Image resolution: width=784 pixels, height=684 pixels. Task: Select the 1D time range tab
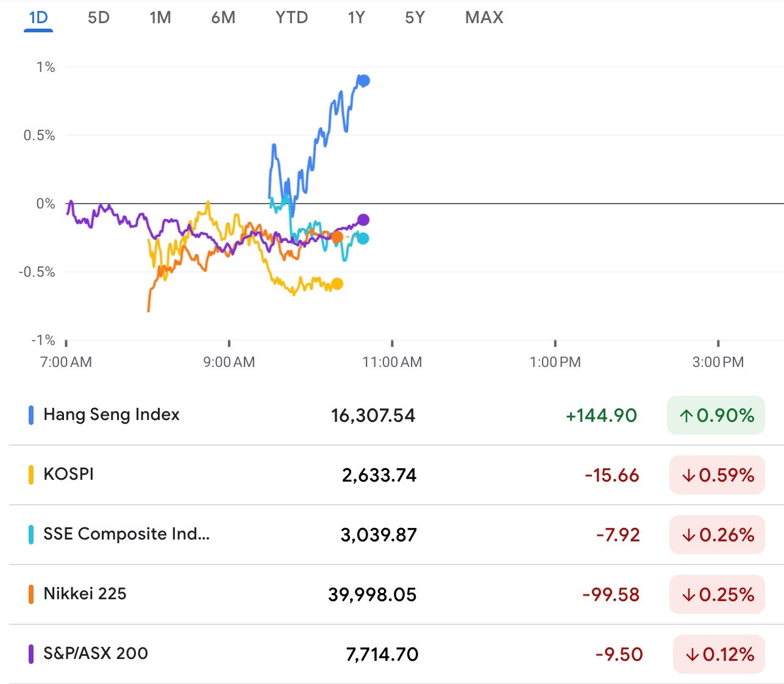pos(38,17)
